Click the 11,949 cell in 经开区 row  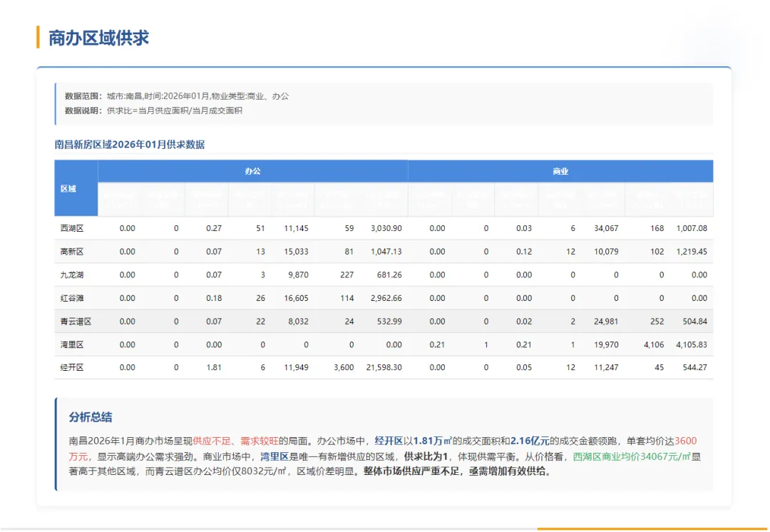point(296,367)
